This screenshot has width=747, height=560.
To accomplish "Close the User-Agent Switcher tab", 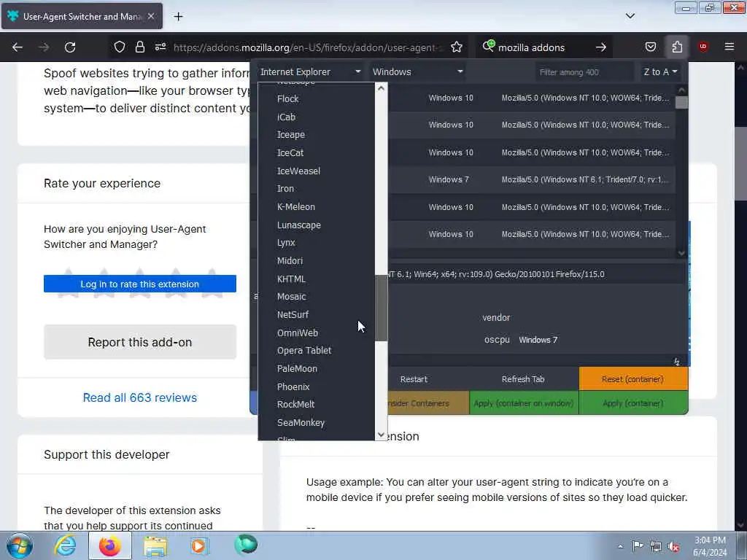I will point(150,16).
